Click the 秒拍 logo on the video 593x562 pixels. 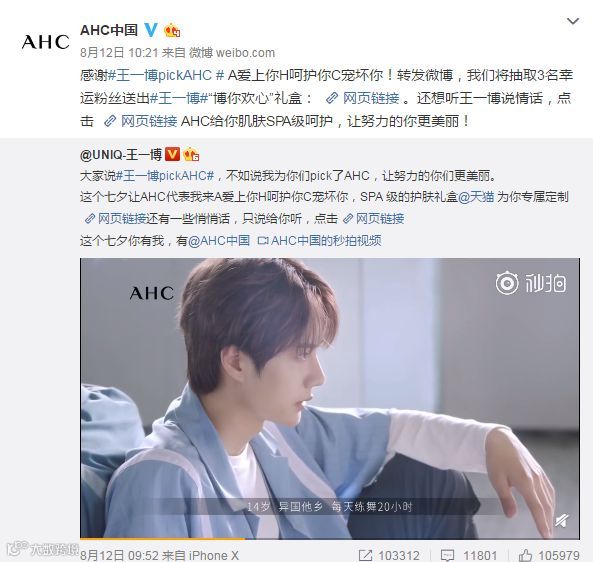coord(531,283)
